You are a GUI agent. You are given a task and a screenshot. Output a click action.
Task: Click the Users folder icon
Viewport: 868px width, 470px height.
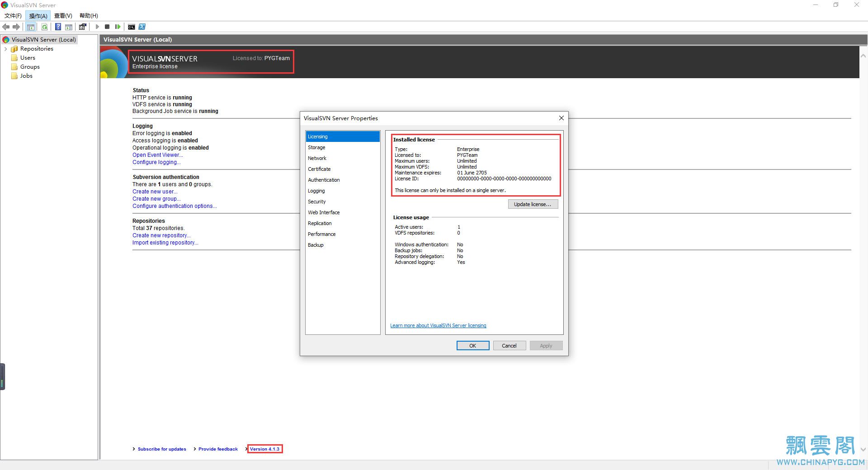pyautogui.click(x=14, y=58)
